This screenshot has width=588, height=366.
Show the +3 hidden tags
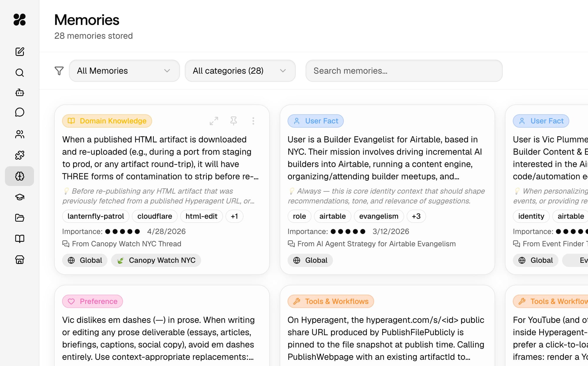coord(416,216)
